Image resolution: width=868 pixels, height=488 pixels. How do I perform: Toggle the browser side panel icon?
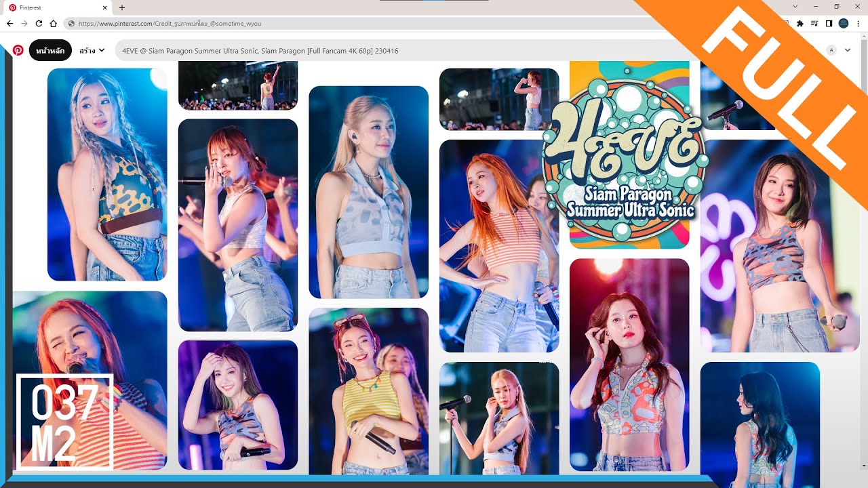coord(829,23)
